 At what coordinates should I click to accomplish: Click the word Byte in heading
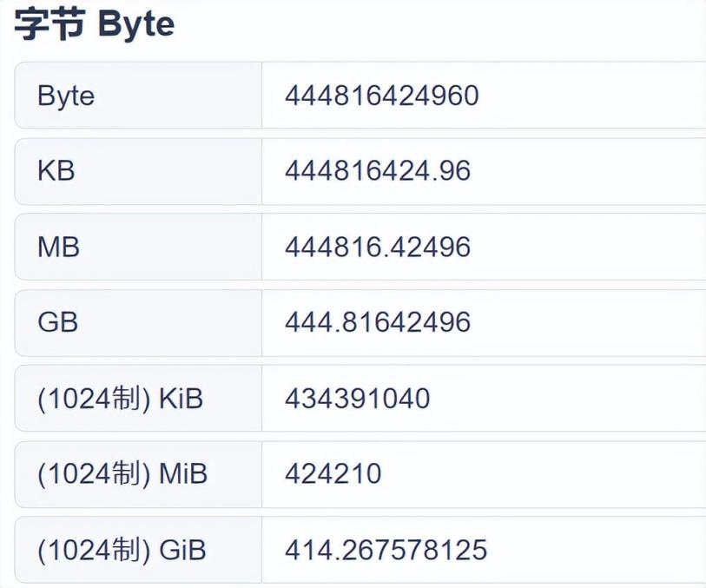point(135,24)
